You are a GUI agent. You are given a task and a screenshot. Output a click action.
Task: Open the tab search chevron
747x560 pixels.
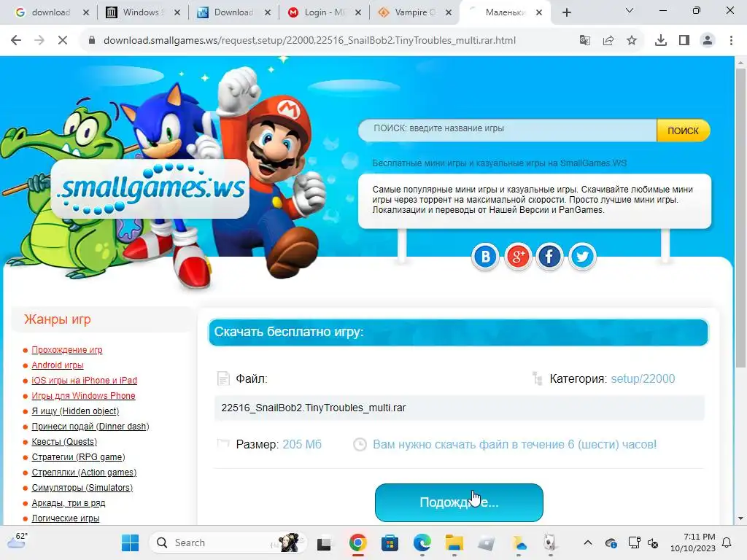click(630, 10)
